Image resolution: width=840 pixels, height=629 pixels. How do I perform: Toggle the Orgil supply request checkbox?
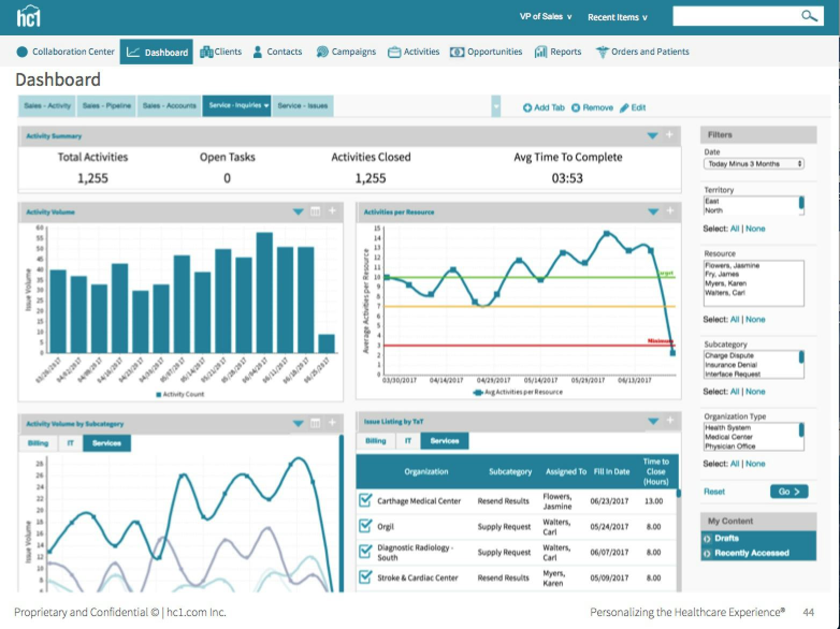tap(365, 525)
